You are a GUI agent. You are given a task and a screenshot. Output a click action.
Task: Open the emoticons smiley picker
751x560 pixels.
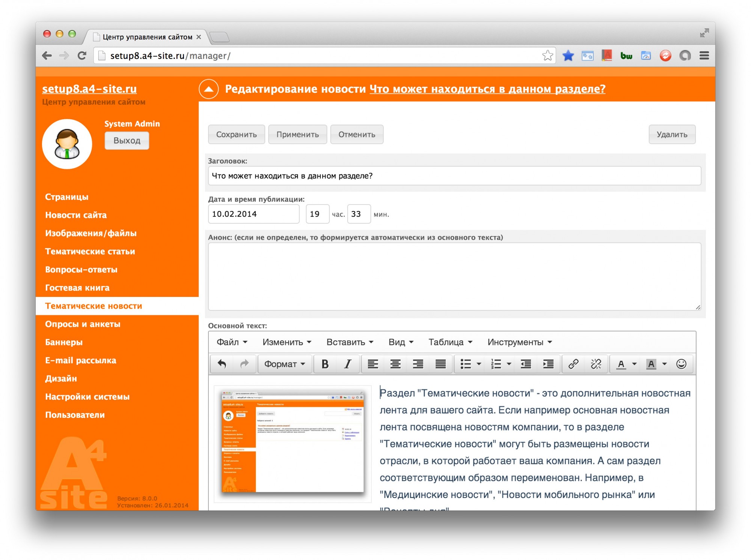[681, 364]
